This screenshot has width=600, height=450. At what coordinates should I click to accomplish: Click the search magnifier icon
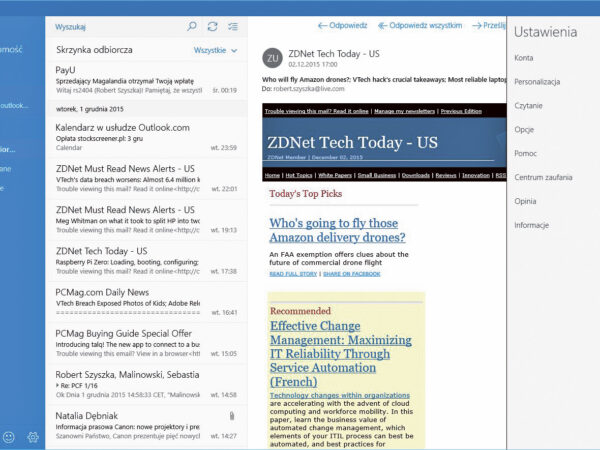pos(192,26)
